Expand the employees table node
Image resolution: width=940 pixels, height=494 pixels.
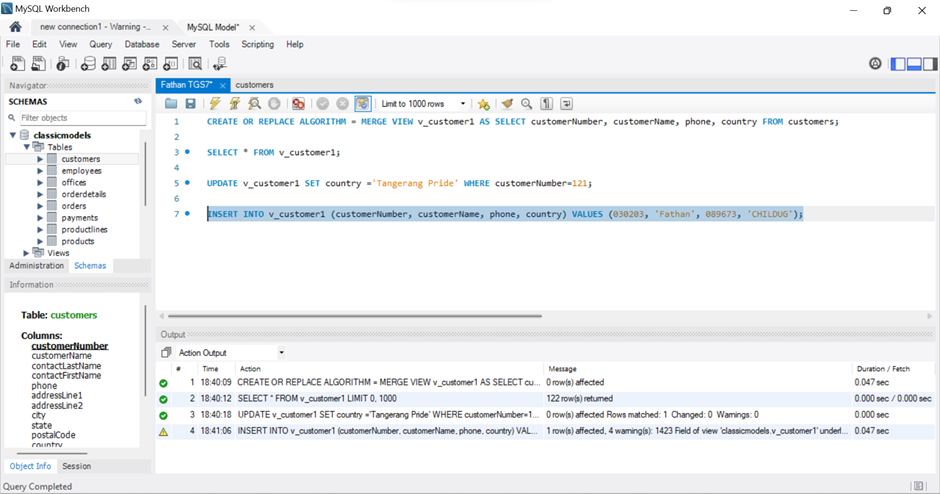[40, 171]
